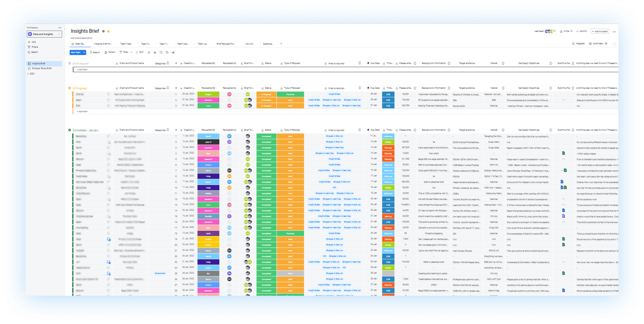Viewport: 644px width, 324px height.
Task: Open the workspace three-dots menu
Action: (x=60, y=28)
